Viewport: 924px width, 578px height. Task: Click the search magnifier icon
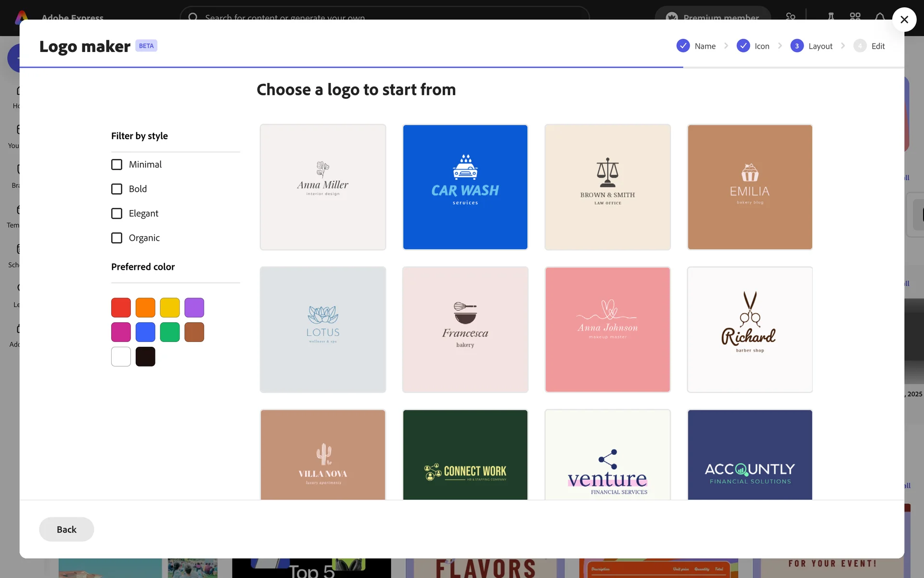pyautogui.click(x=193, y=16)
